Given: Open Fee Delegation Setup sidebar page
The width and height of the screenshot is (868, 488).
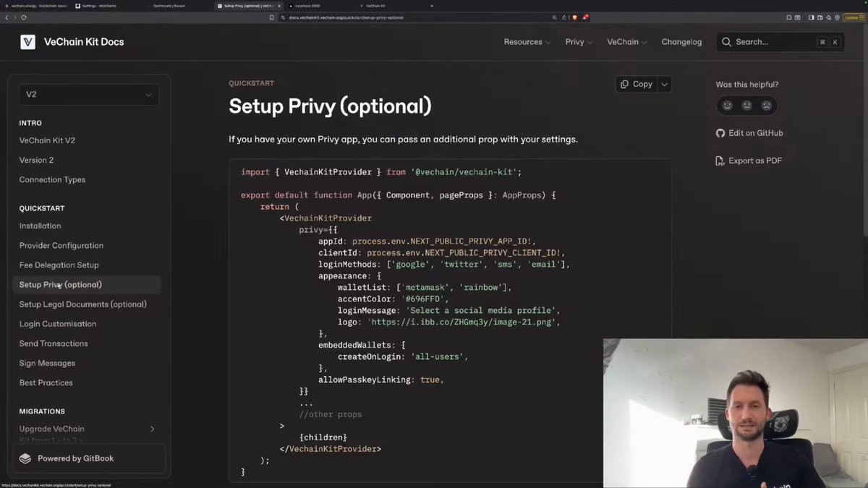Looking at the screenshot, I should [59, 265].
